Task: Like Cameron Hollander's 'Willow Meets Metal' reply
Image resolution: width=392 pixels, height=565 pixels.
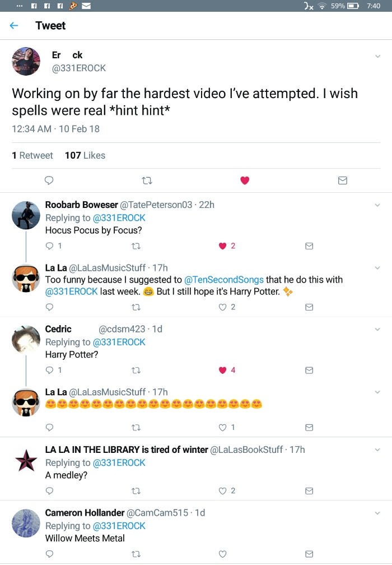Action: (222, 554)
